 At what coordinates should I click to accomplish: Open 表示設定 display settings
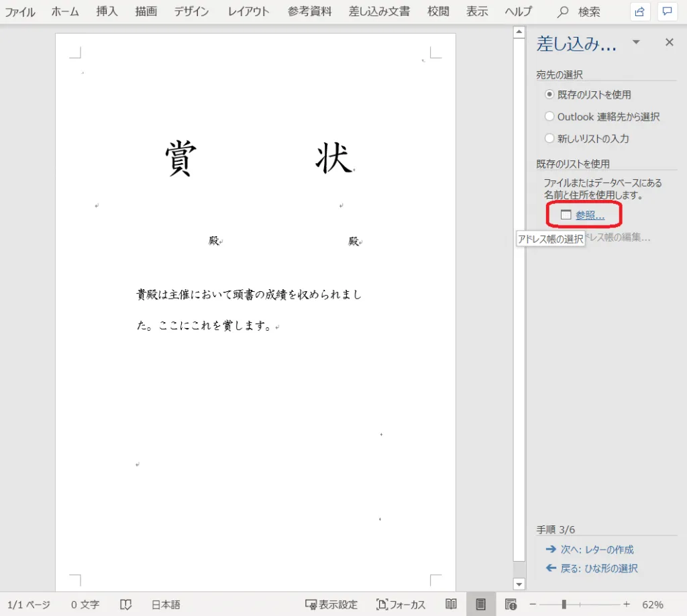[x=331, y=605]
